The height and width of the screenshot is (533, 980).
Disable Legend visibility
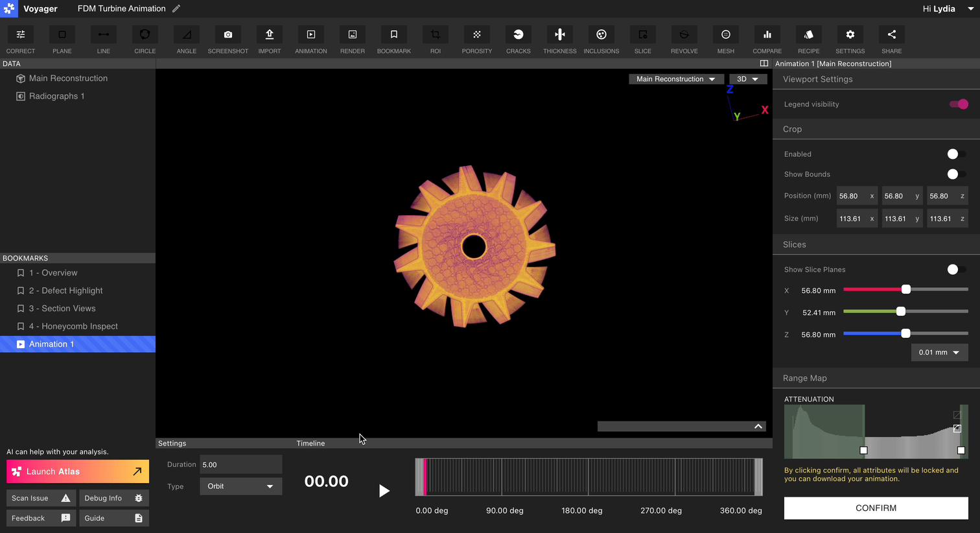click(957, 104)
